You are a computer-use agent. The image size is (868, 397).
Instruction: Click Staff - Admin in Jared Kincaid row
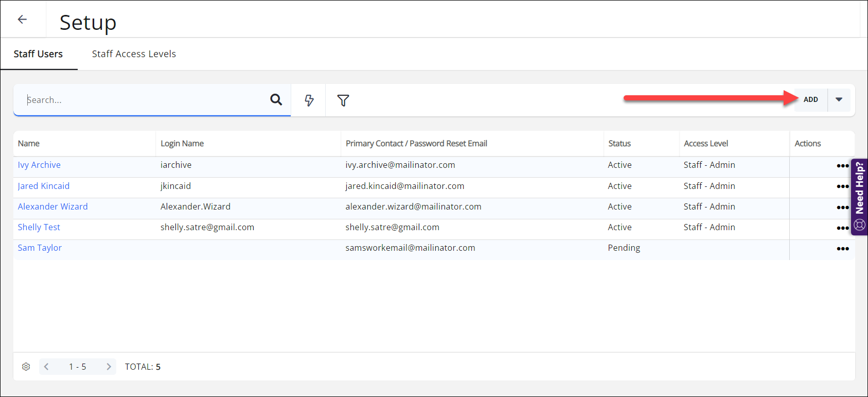[710, 186]
